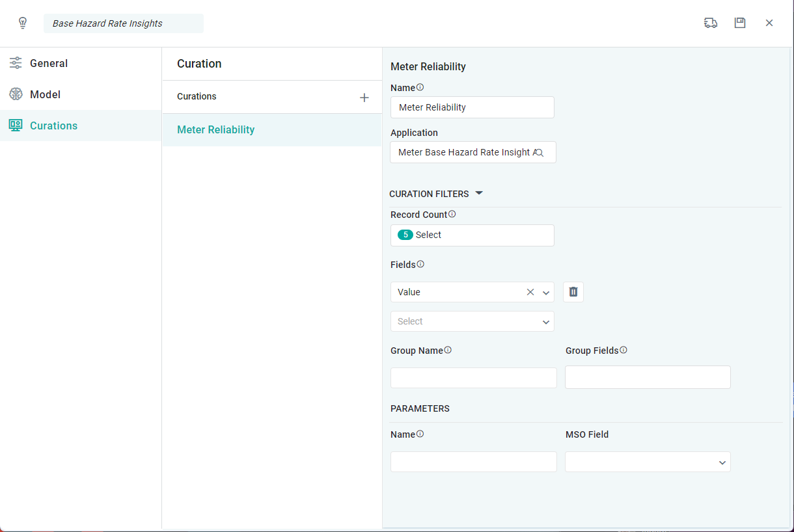Viewport: 794px width, 532px height.
Task: Add a new curation with plus icon
Action: [364, 98]
